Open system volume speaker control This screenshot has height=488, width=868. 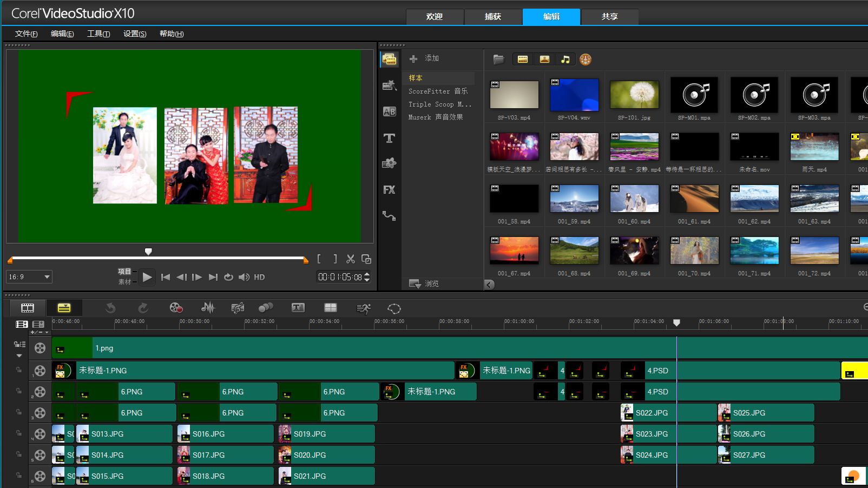click(x=244, y=277)
